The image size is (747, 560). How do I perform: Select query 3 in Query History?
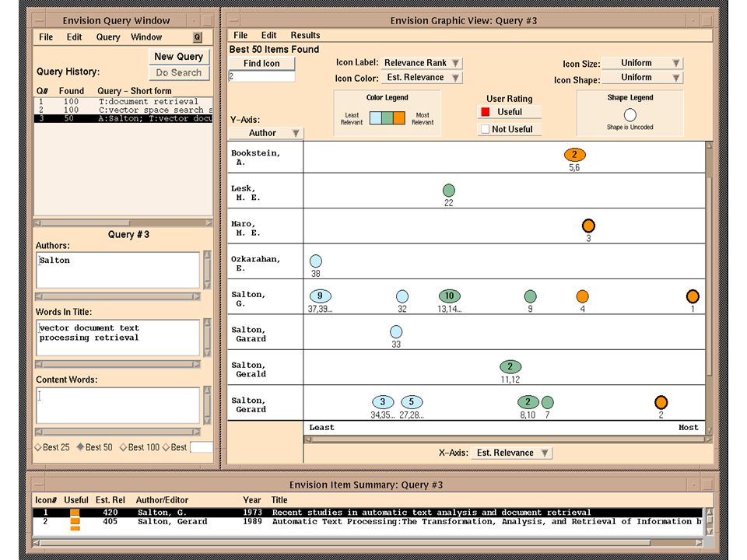[x=123, y=118]
